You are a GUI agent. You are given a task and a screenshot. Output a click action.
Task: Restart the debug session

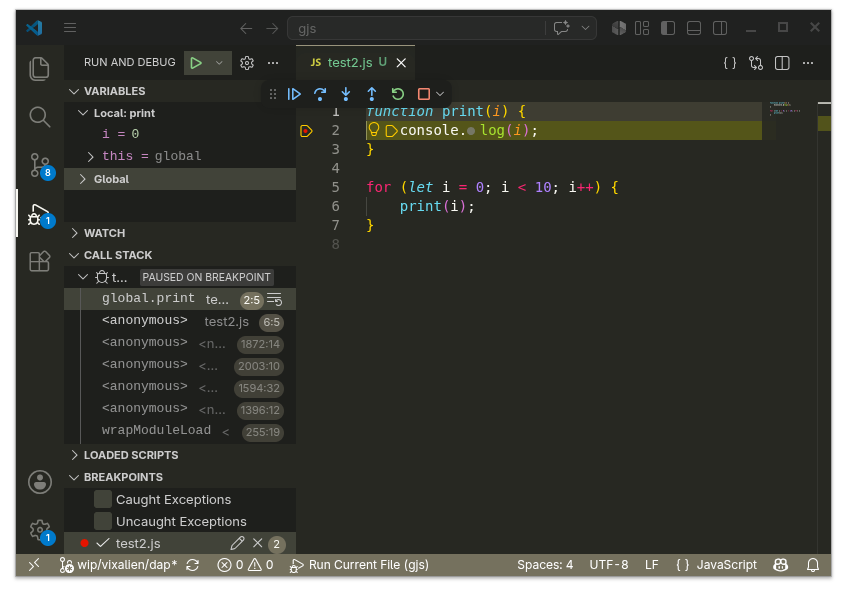pyautogui.click(x=398, y=94)
